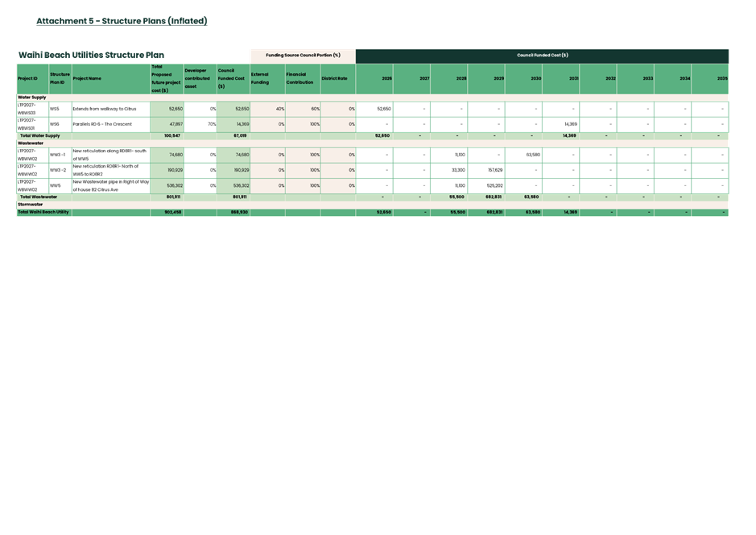Viewport: 756px width, 535px height.
Task: Select the Structure Plan ID column header
Action: [60, 78]
